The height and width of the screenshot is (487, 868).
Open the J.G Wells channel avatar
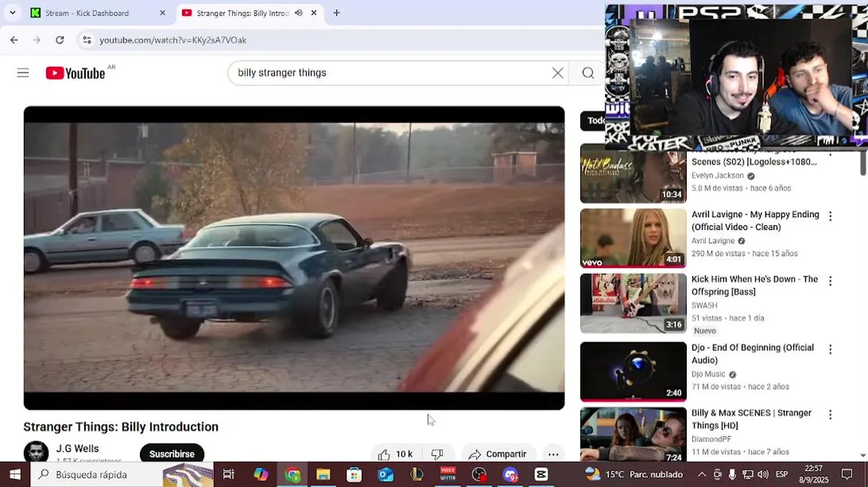coord(36,452)
